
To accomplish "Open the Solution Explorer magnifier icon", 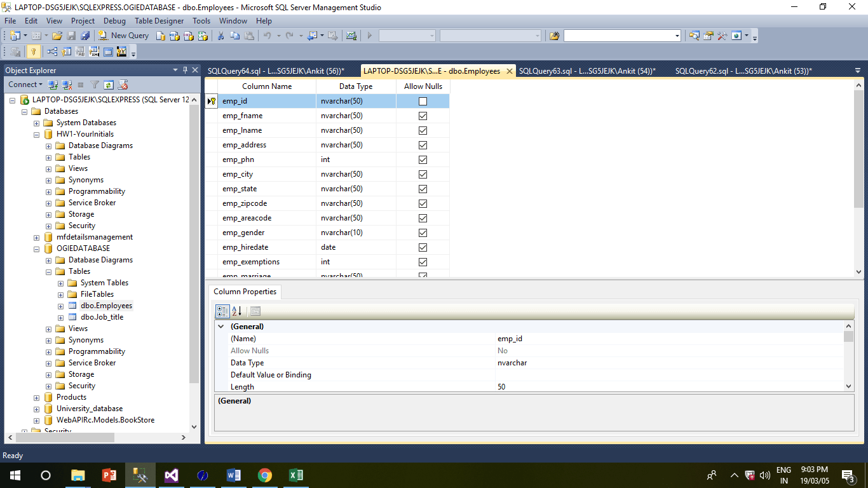I will tap(694, 36).
